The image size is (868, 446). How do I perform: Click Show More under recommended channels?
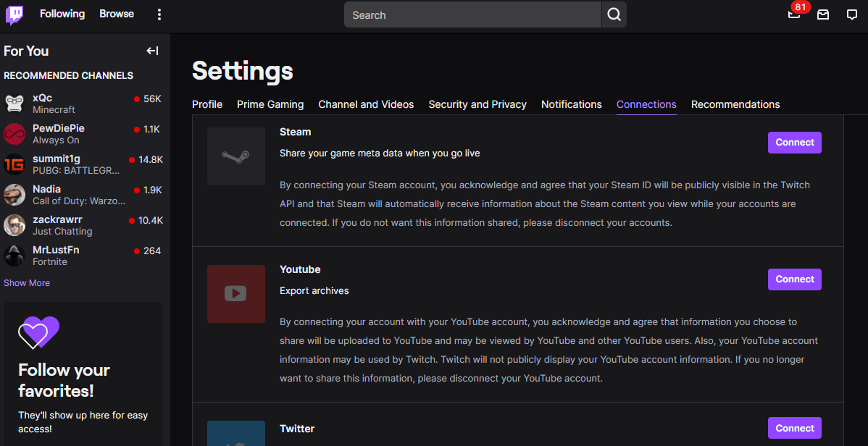coord(27,283)
